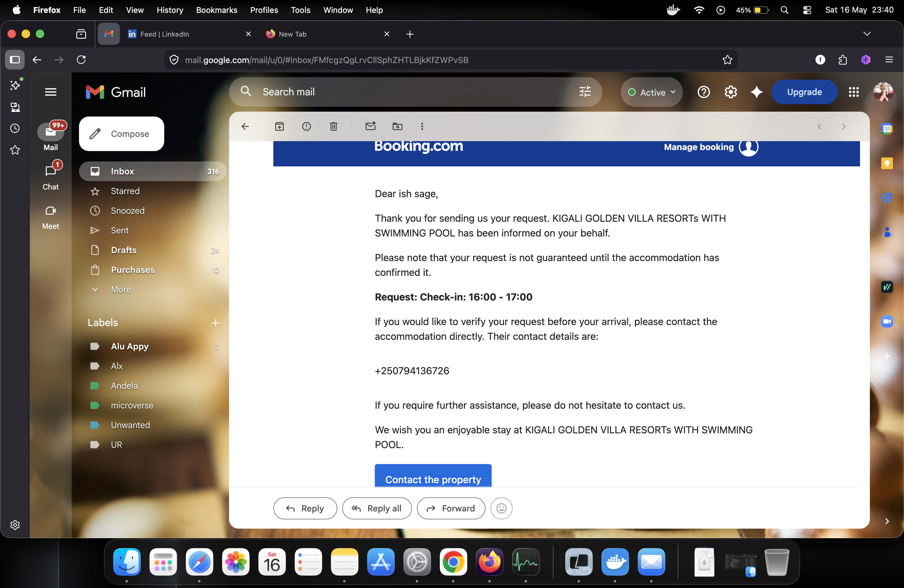
Task: Hide the side panel with chevron
Action: pos(886,521)
